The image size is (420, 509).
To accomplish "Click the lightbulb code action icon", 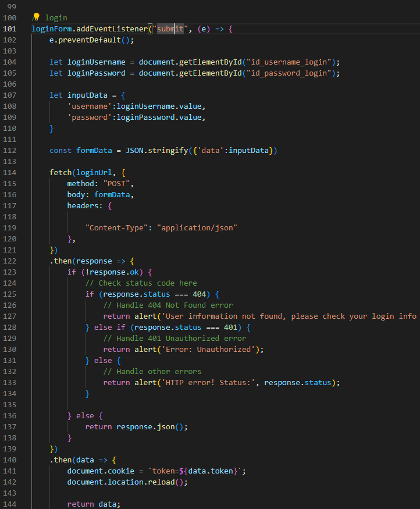I will coord(36,17).
